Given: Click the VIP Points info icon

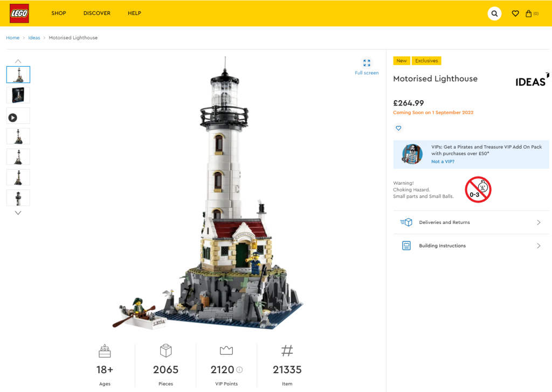Looking at the screenshot, I should tap(239, 369).
